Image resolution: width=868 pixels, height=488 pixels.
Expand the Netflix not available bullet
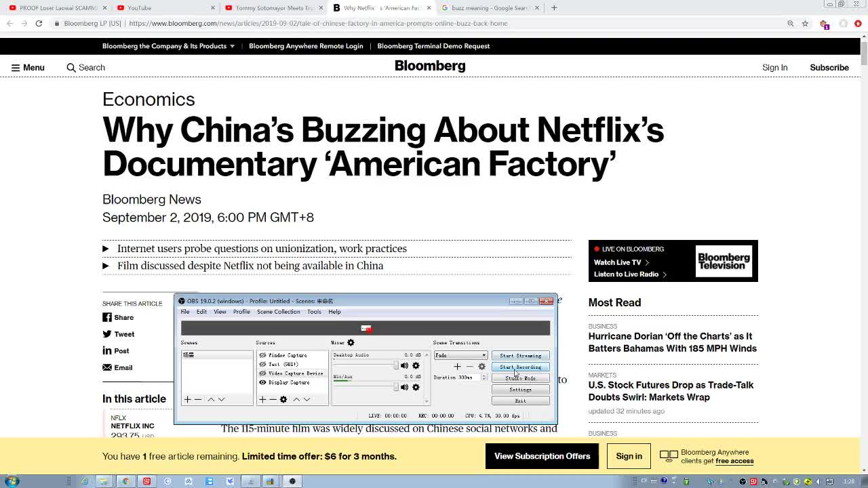tap(105, 266)
